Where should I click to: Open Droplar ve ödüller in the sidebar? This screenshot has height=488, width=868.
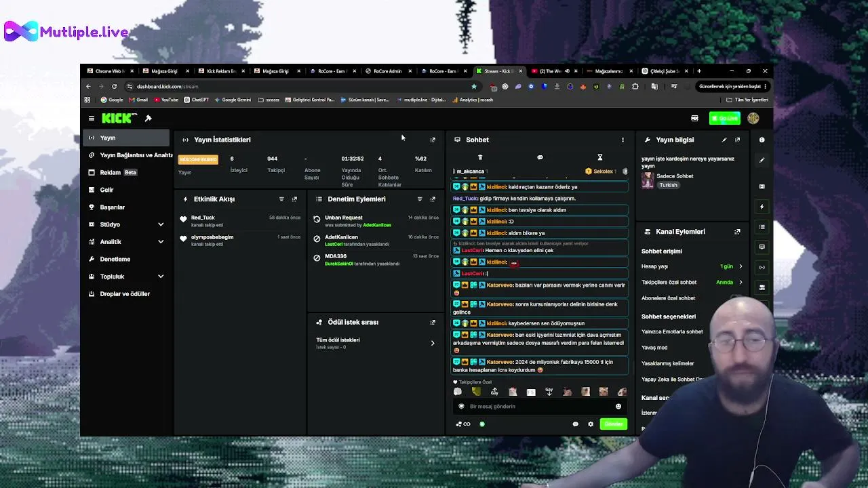pos(127,294)
